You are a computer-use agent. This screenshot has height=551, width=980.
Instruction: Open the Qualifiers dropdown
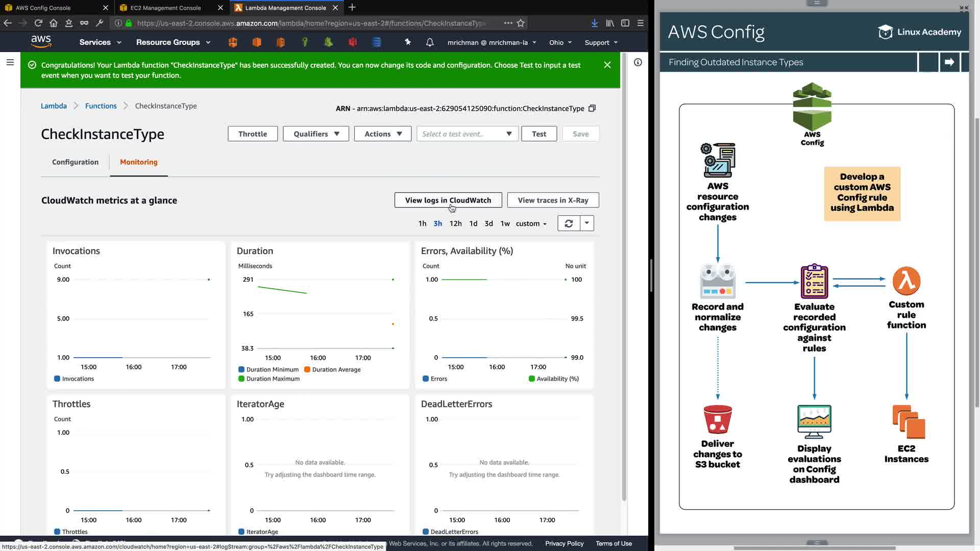coord(316,134)
